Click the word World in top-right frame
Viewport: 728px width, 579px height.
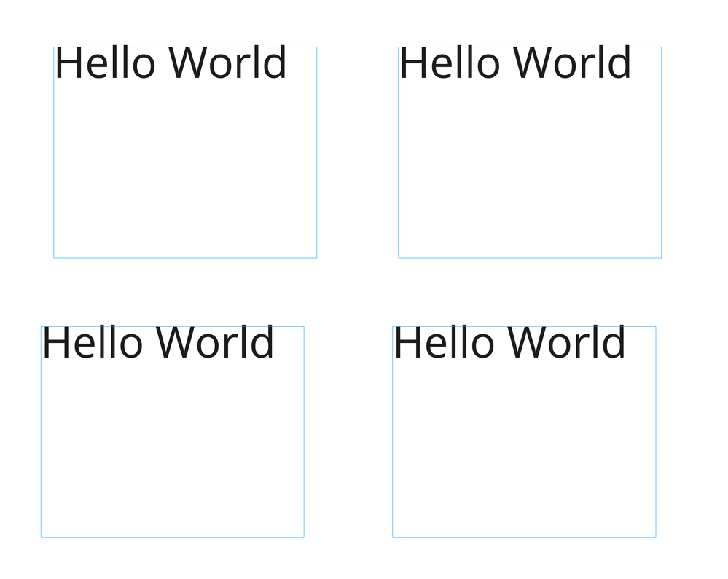point(572,63)
